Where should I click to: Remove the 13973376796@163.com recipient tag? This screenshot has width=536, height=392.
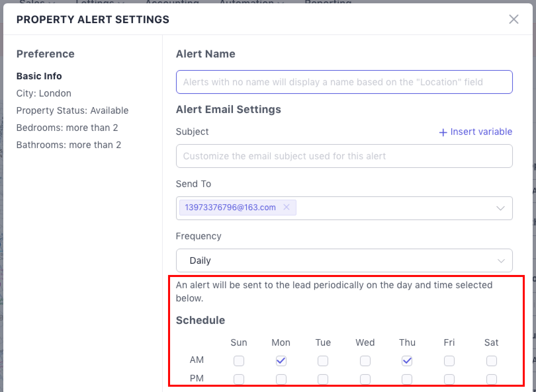click(287, 207)
